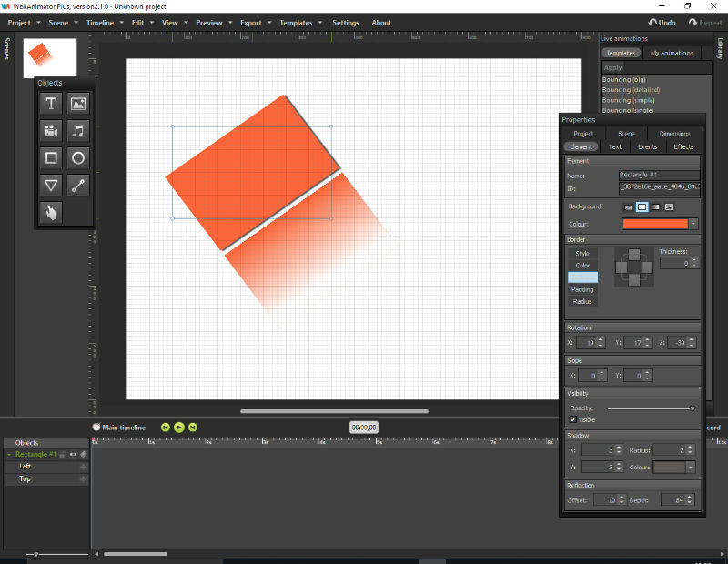This screenshot has height=564, width=728.
Task: Select the Image object tool
Action: (78, 104)
